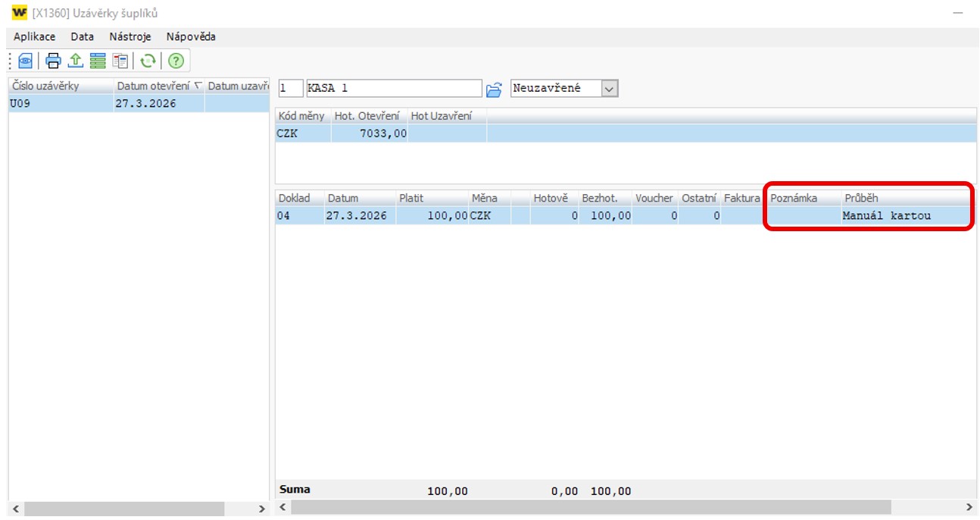Click the export upload arrow icon
Image resolution: width=980 pixels, height=520 pixels.
[75, 61]
